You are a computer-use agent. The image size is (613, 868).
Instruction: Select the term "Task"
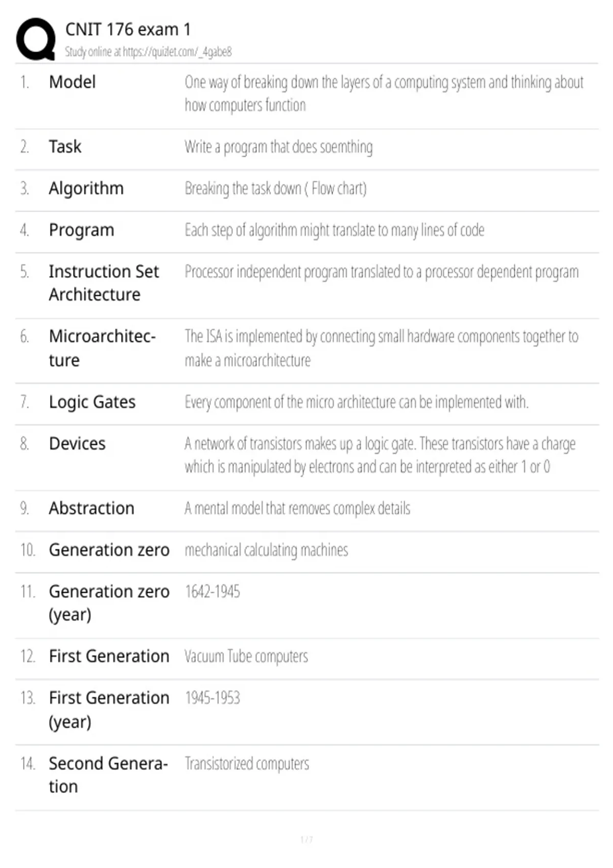coord(65,147)
